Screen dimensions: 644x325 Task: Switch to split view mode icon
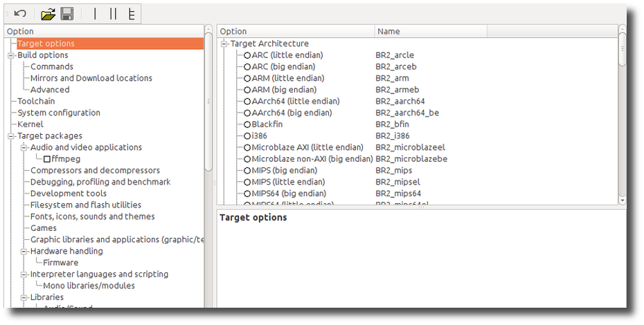(x=113, y=14)
